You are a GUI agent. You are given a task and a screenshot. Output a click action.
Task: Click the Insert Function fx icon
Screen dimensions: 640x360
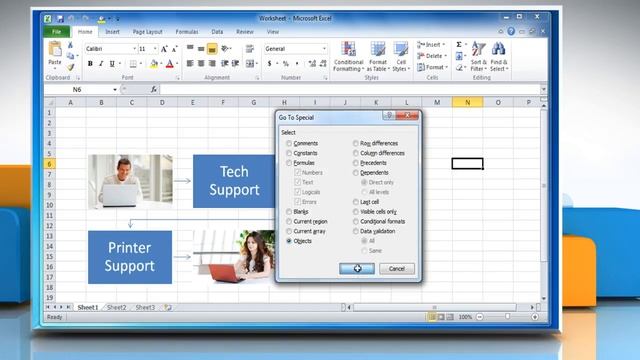(154, 89)
